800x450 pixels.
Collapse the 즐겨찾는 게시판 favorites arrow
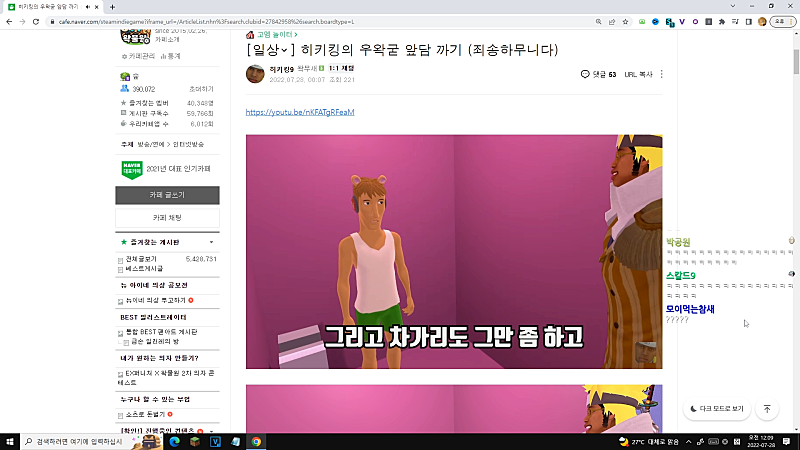point(212,242)
